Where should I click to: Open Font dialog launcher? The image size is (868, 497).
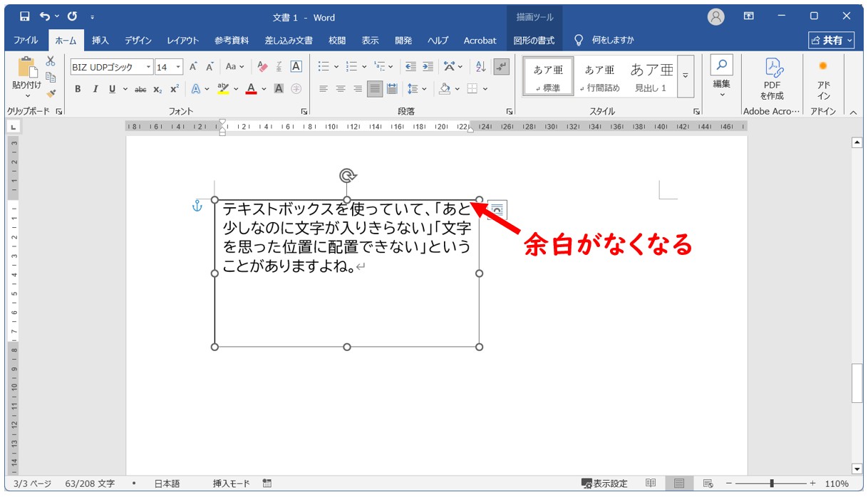click(x=304, y=112)
